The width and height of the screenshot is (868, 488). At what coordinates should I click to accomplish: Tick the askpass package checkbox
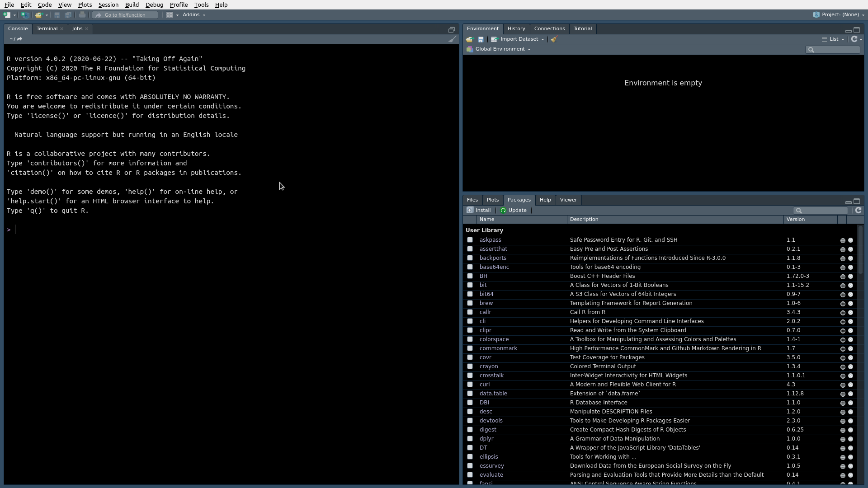(470, 240)
